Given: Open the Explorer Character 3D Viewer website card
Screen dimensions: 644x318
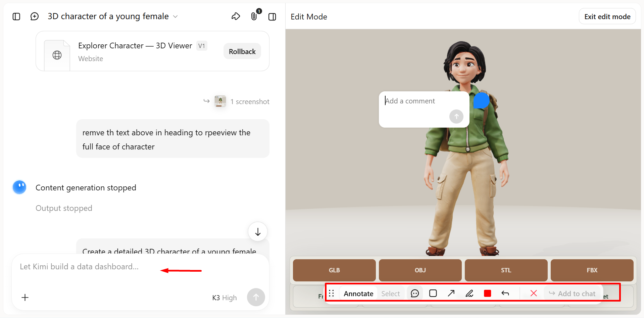Looking at the screenshot, I should point(152,51).
